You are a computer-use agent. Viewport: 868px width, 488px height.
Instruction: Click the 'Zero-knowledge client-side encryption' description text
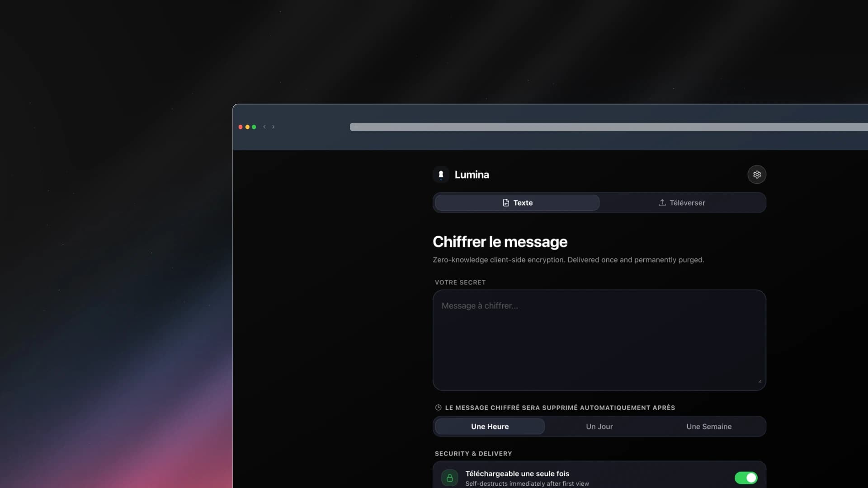(x=568, y=260)
